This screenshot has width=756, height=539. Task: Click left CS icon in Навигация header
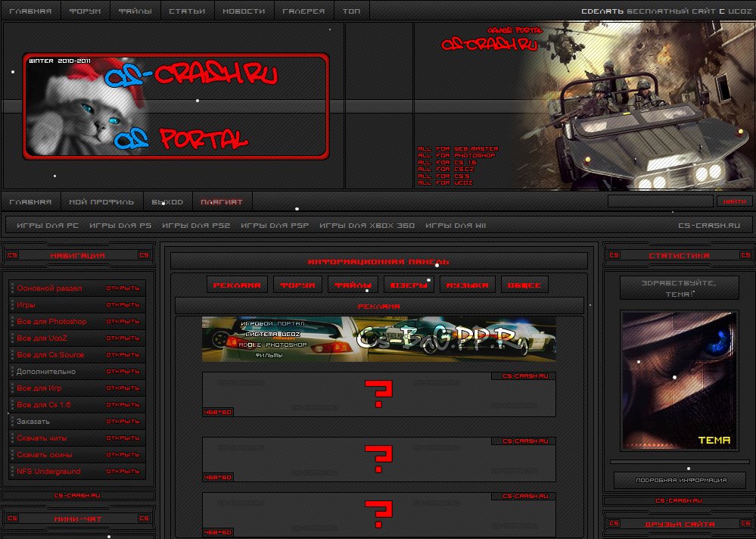point(12,254)
